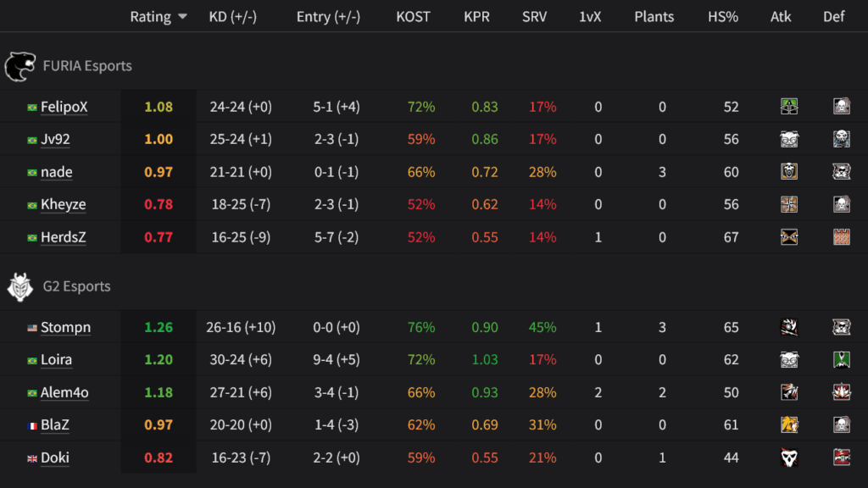
Task: Click Loira's green defense operator icon
Action: click(842, 359)
